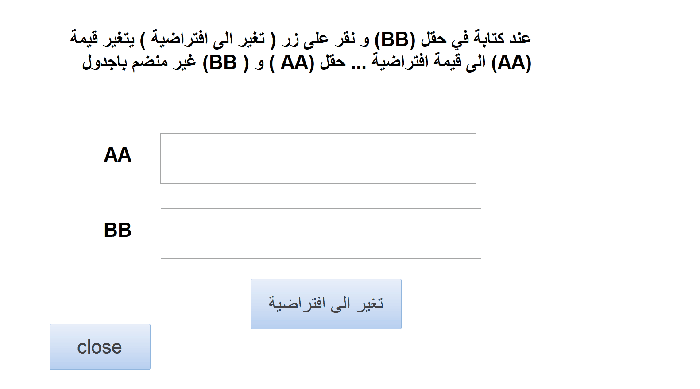Click inside the AA text field
700x389 pixels.
[x=318, y=158]
